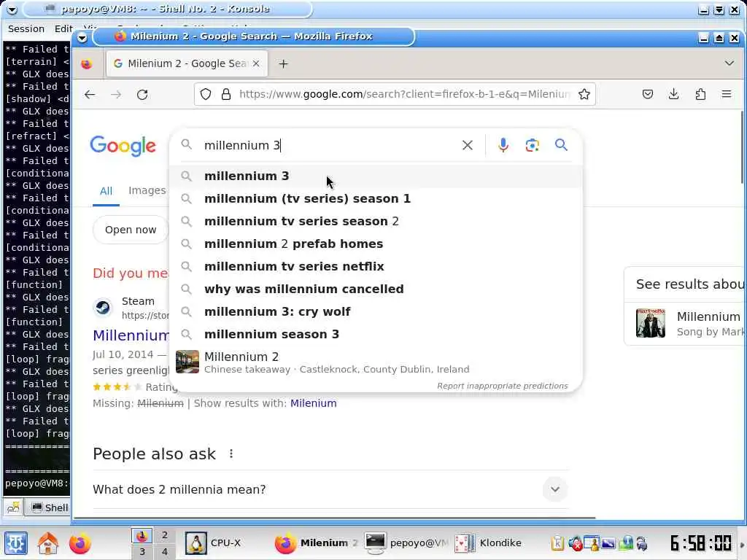Go back with the Firefox back arrow

coord(90,94)
